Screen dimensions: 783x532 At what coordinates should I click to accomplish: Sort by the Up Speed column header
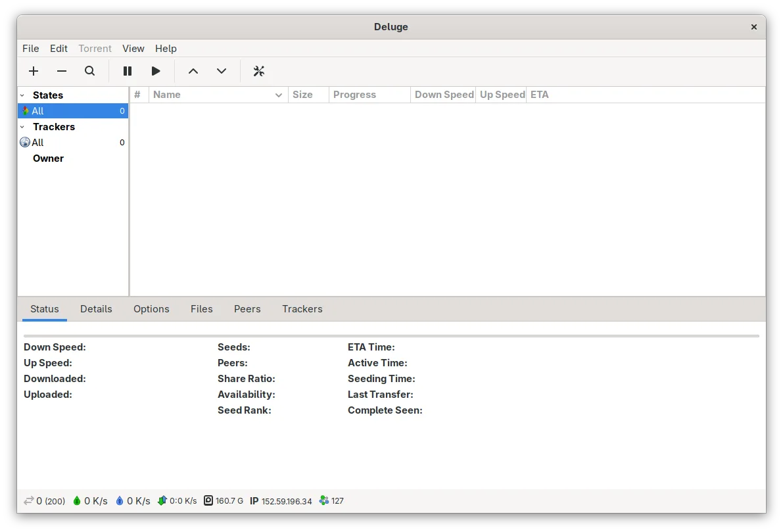(502, 95)
